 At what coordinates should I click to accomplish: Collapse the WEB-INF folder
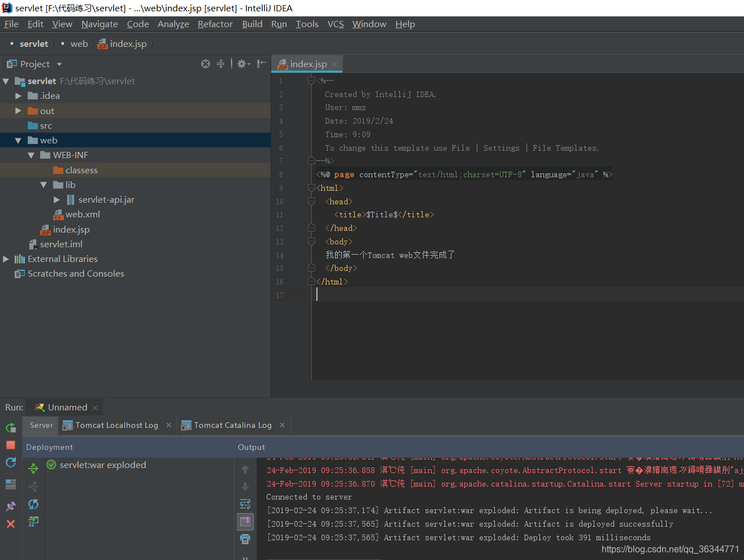tap(31, 155)
